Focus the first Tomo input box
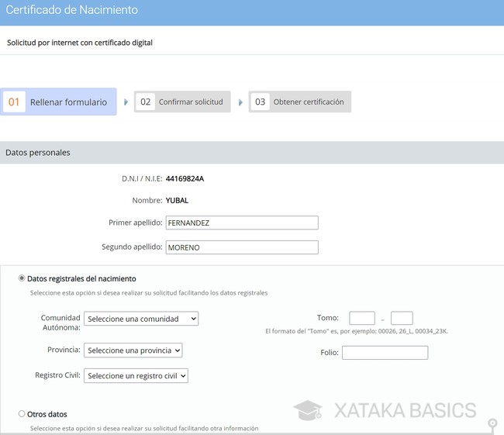The image size is (504, 435). [362, 318]
